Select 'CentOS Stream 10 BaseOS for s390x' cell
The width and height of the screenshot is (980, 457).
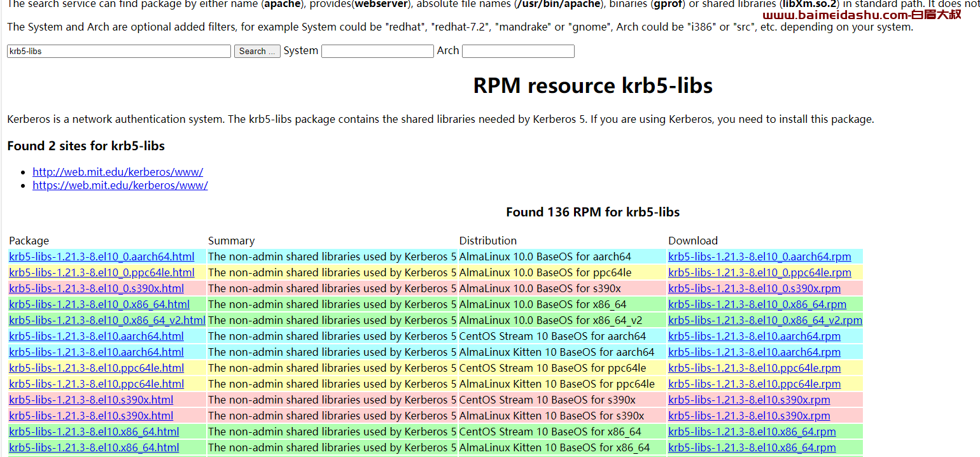tap(563, 400)
